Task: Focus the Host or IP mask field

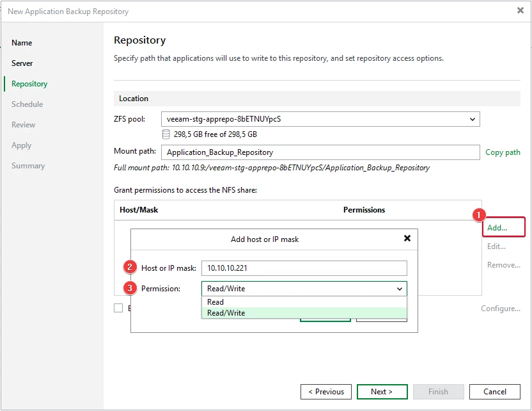Action: 304,268
